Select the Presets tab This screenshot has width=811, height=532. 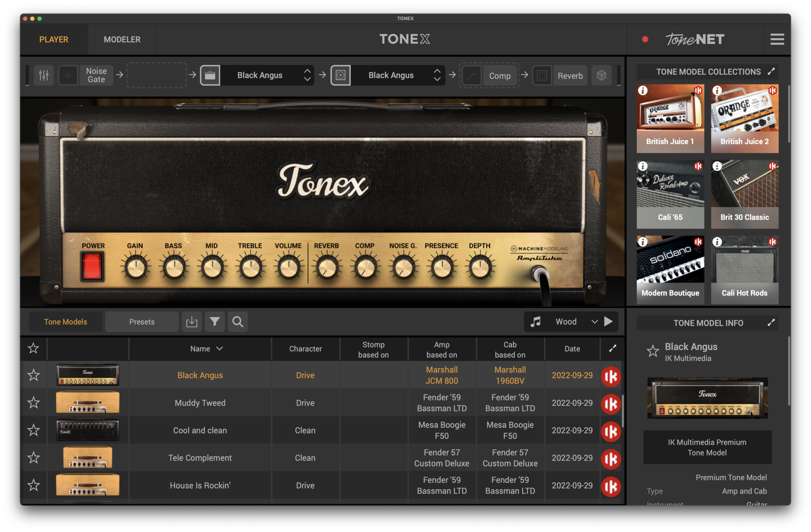(142, 321)
